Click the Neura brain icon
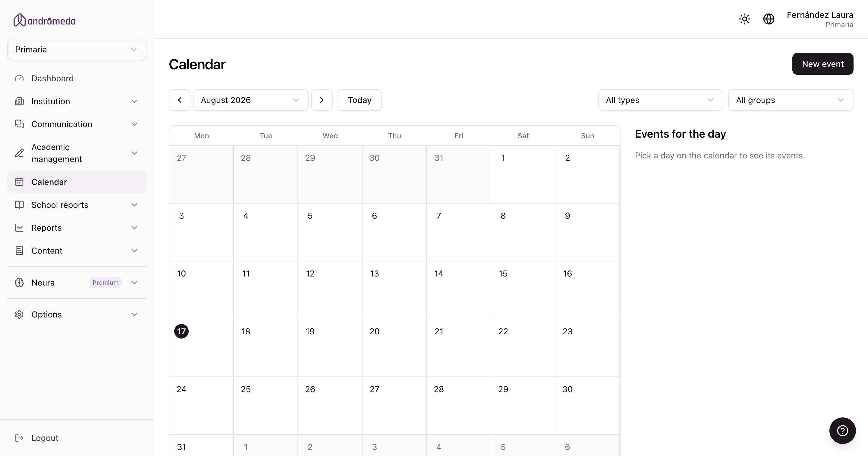868x456 pixels. click(19, 283)
